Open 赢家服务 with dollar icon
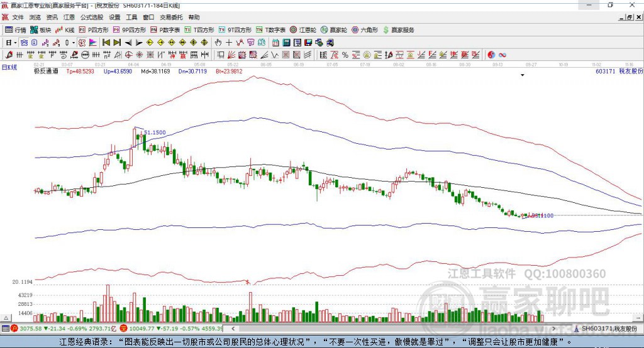Screen dimensions: 644x348 398,30
